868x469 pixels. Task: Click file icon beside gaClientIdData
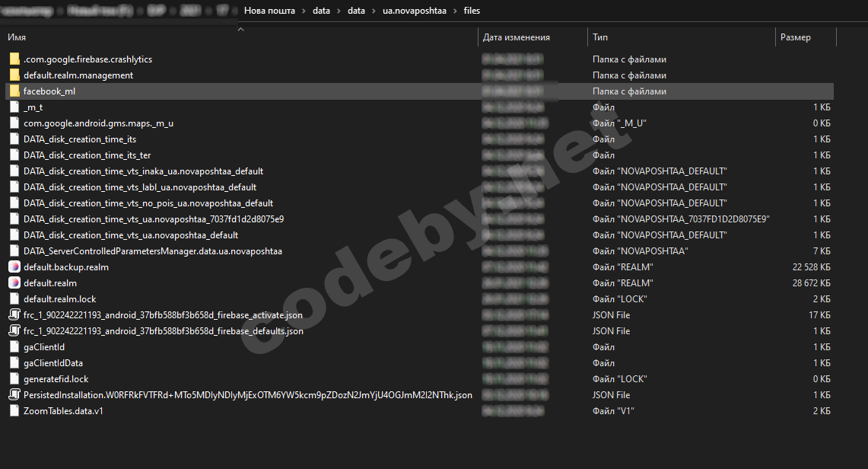(x=14, y=363)
